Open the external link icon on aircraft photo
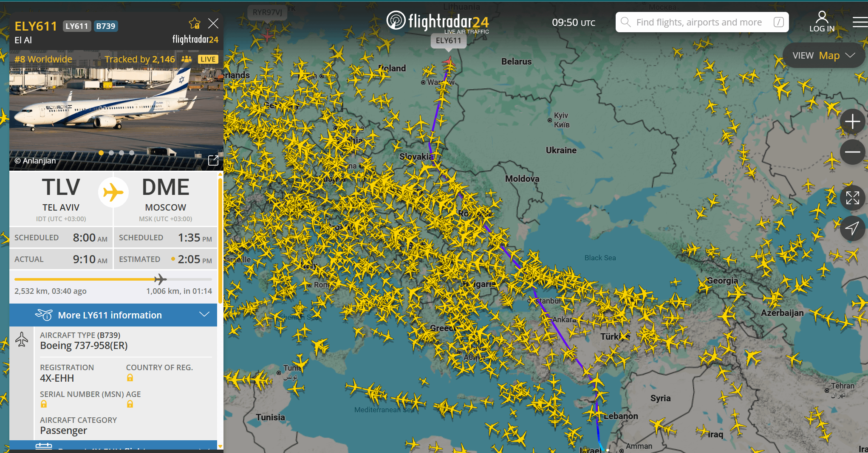The image size is (868, 453). [x=213, y=160]
